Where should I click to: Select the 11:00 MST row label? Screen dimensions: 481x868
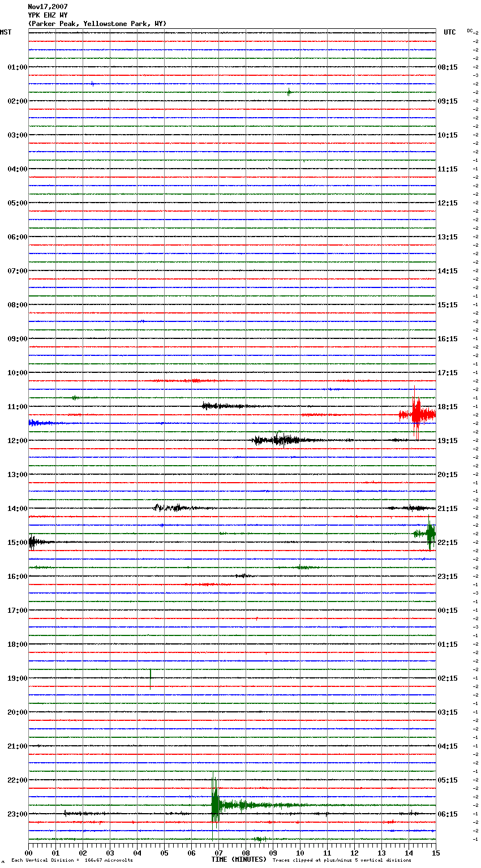tap(18, 407)
